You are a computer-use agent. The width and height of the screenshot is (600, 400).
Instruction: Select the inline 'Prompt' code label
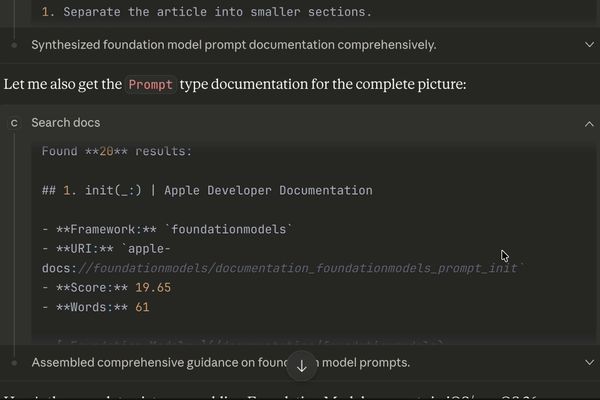[150, 84]
